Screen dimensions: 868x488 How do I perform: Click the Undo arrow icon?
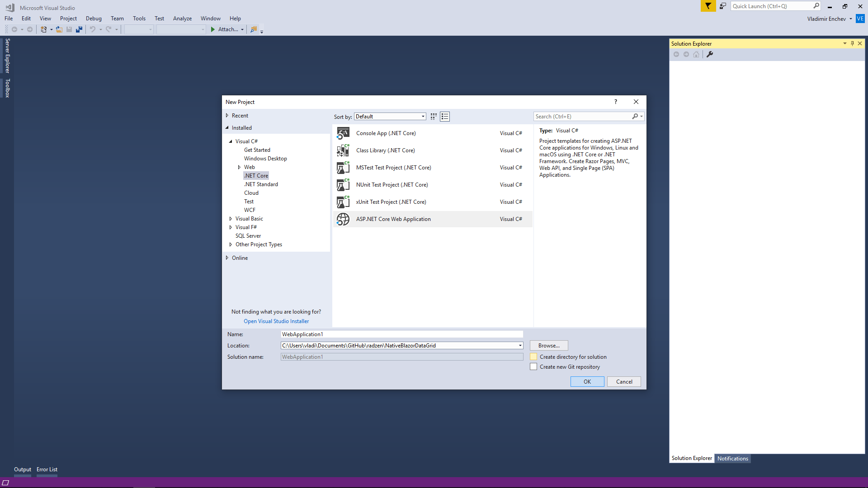(x=92, y=29)
